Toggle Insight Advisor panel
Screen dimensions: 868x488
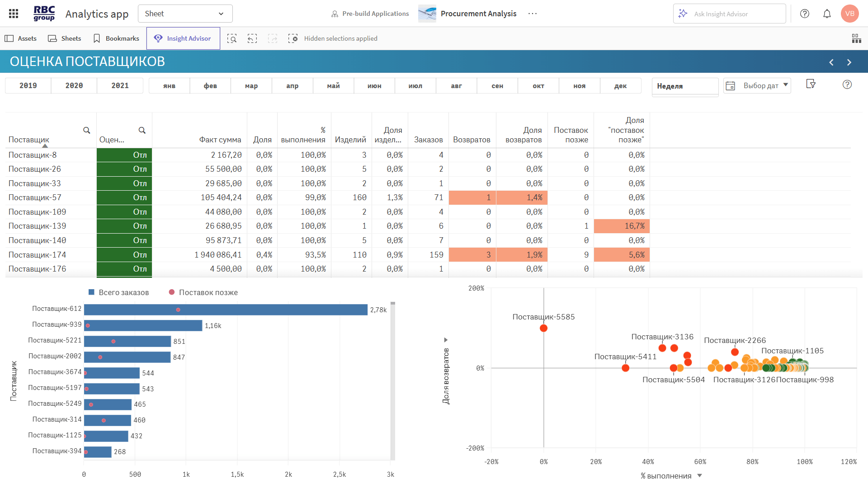coord(183,38)
